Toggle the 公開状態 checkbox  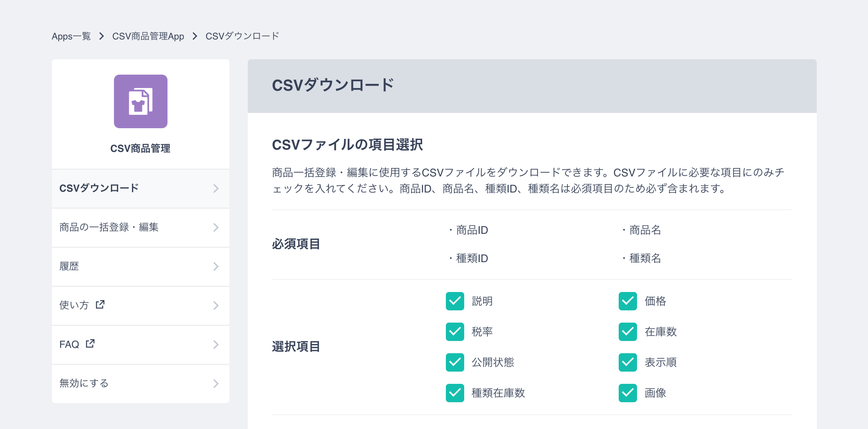pyautogui.click(x=455, y=362)
